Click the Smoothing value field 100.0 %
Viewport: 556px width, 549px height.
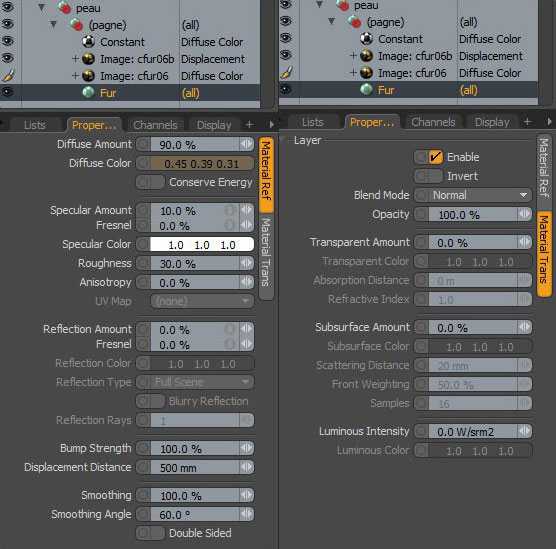(195, 495)
